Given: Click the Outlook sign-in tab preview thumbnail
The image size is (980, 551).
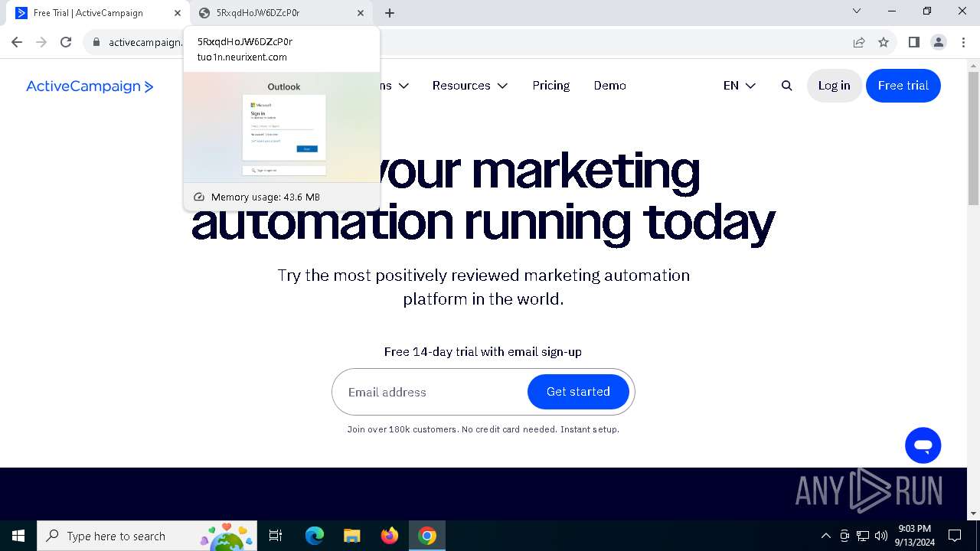Looking at the screenshot, I should coord(282,127).
